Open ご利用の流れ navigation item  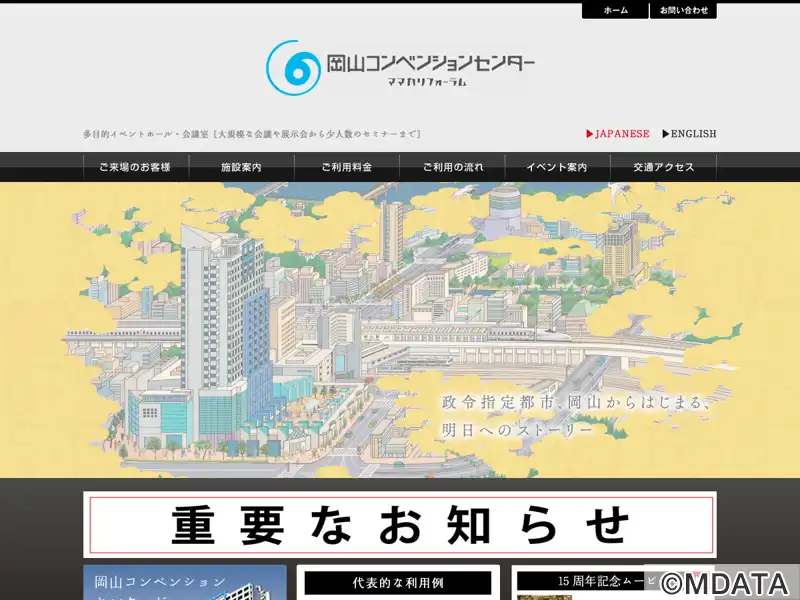point(452,167)
